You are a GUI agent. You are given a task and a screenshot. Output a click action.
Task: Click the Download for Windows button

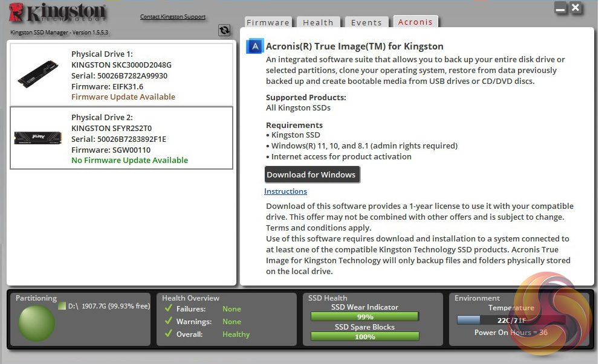(x=311, y=174)
